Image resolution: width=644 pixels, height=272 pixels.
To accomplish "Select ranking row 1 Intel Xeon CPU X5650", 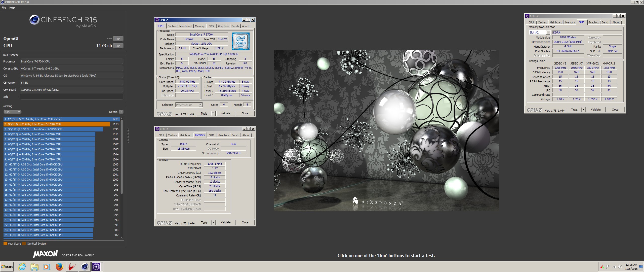I will [x=62, y=119].
